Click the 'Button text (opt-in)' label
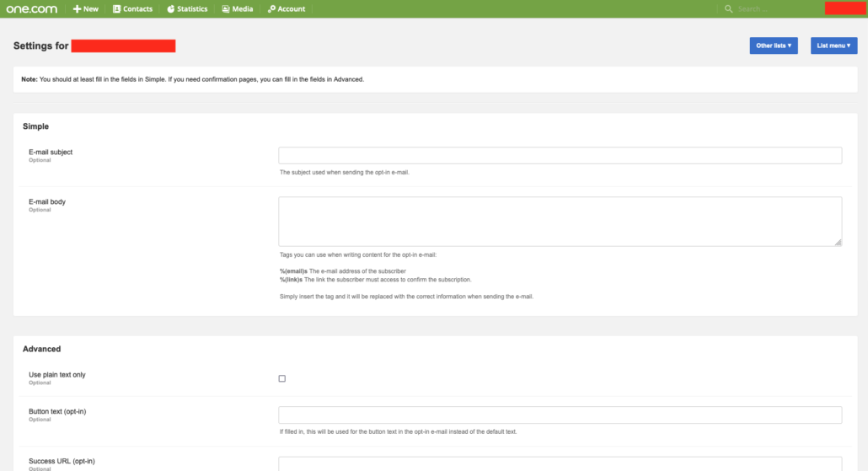 57,411
